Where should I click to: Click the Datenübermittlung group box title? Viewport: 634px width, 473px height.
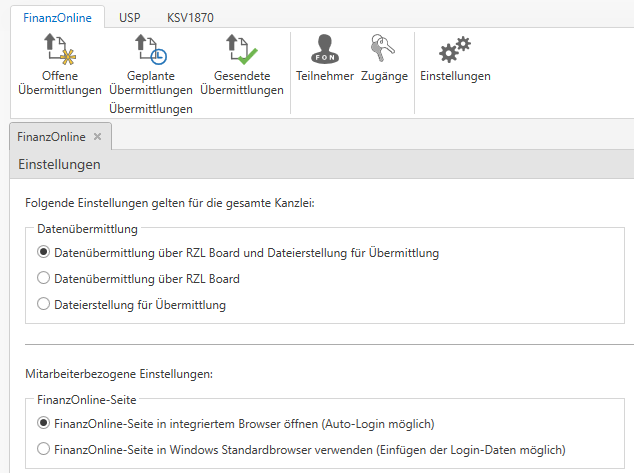tap(87, 229)
